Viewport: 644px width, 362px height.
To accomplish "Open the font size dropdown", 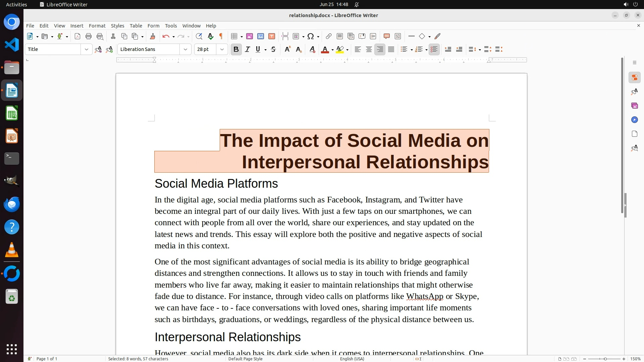I will (x=222, y=49).
